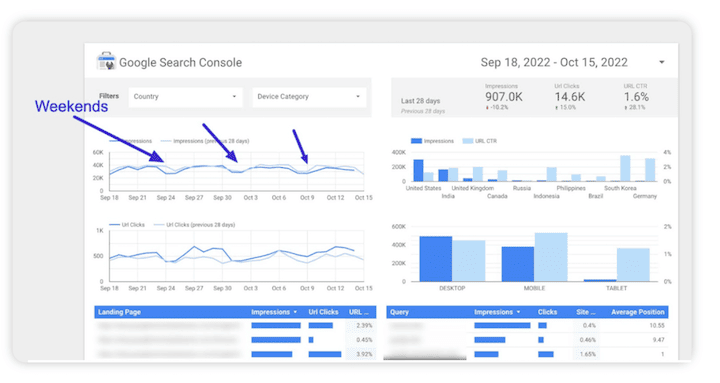This screenshot has height=383, width=720.
Task: Click the 907.0K impressions value
Action: tap(504, 97)
